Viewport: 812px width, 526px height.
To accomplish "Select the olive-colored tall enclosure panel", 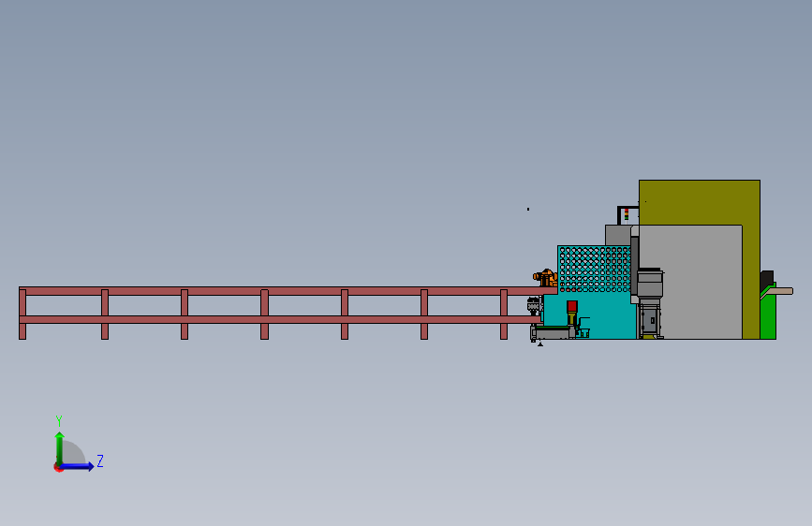I will (x=699, y=203).
